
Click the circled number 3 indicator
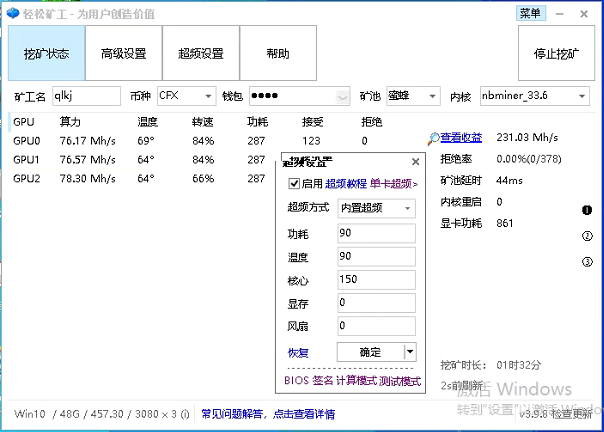point(587,262)
